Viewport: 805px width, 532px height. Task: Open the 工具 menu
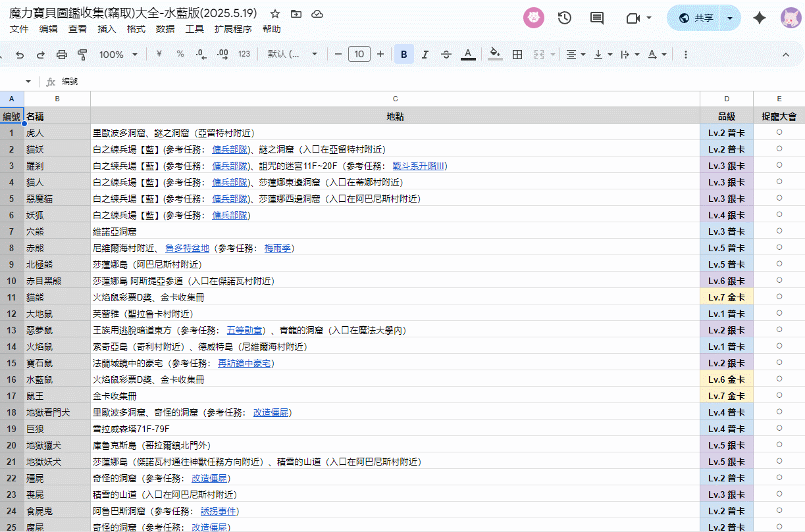click(x=195, y=29)
